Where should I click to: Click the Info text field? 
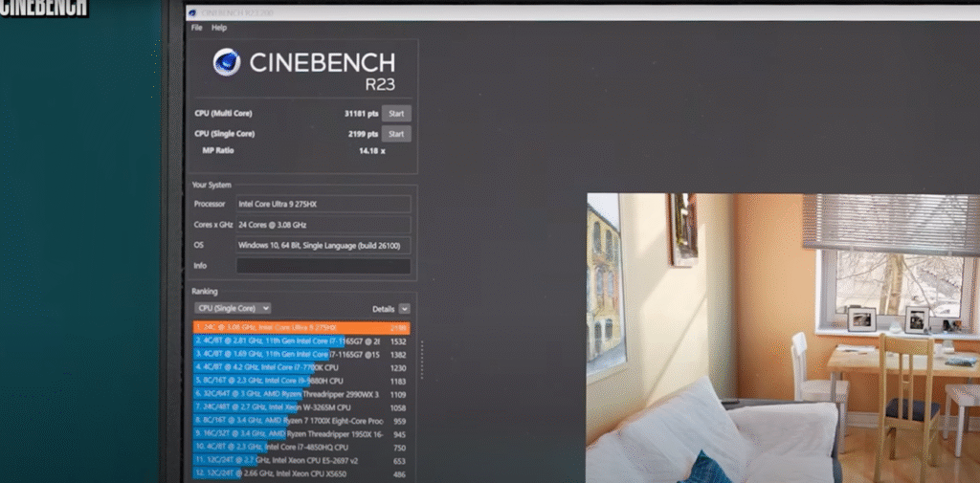coord(323,267)
